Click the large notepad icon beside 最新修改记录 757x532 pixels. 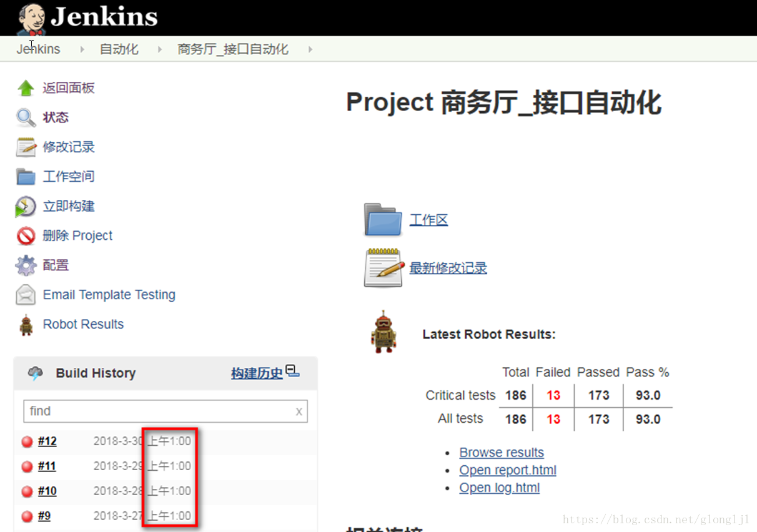pyautogui.click(x=383, y=268)
